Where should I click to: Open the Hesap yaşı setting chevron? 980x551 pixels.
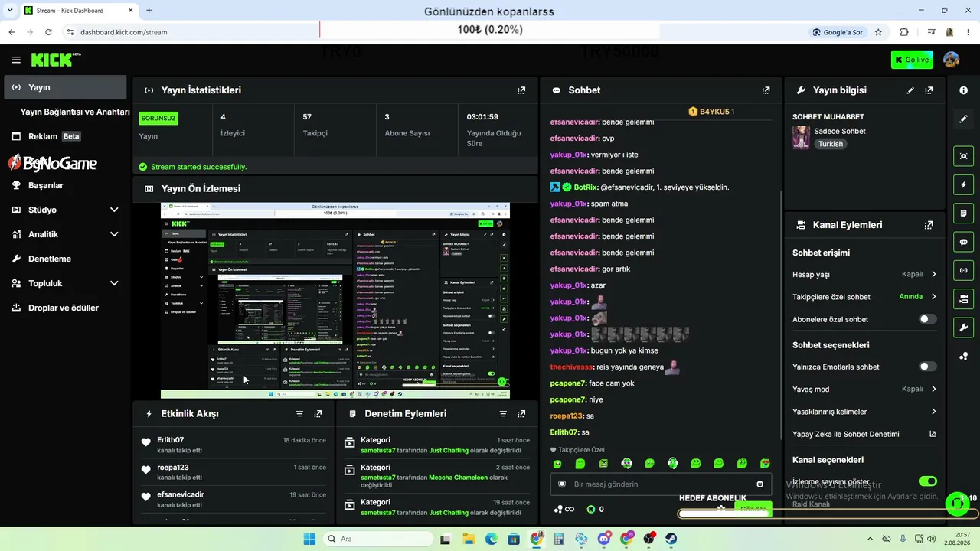point(933,274)
